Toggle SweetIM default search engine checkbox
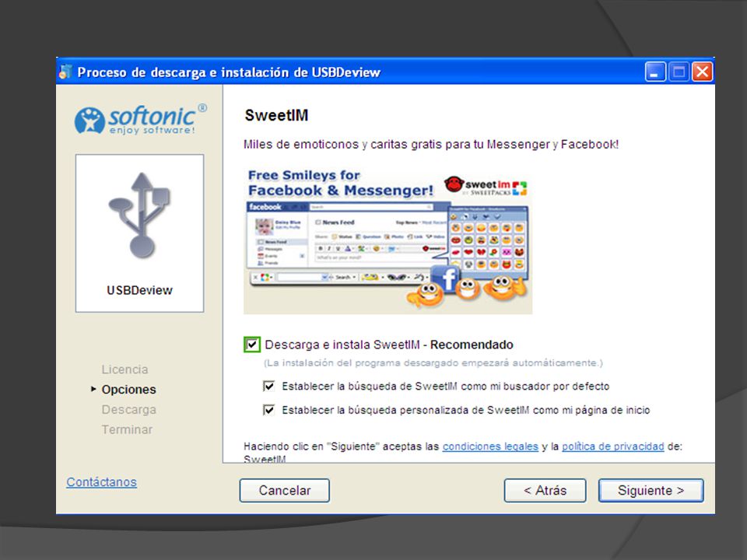Viewport: 747px width, 560px height. point(269,386)
